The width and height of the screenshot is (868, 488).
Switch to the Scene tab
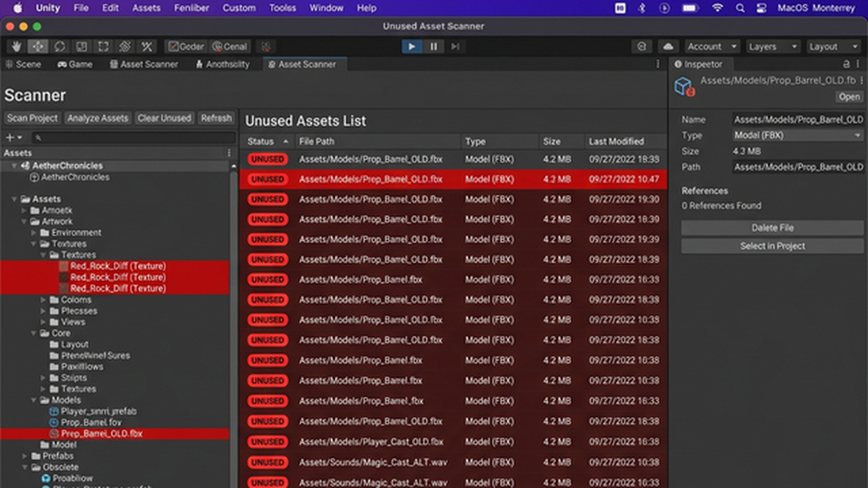23,64
